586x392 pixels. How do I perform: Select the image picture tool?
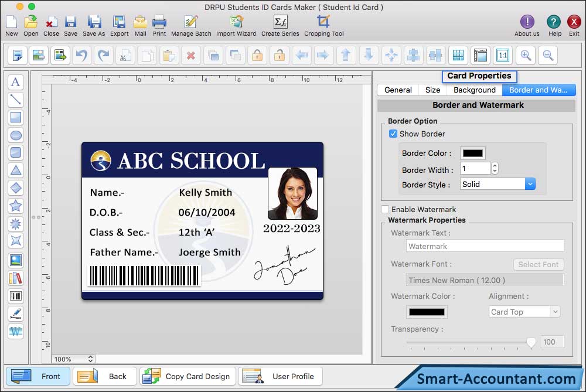coord(16,261)
